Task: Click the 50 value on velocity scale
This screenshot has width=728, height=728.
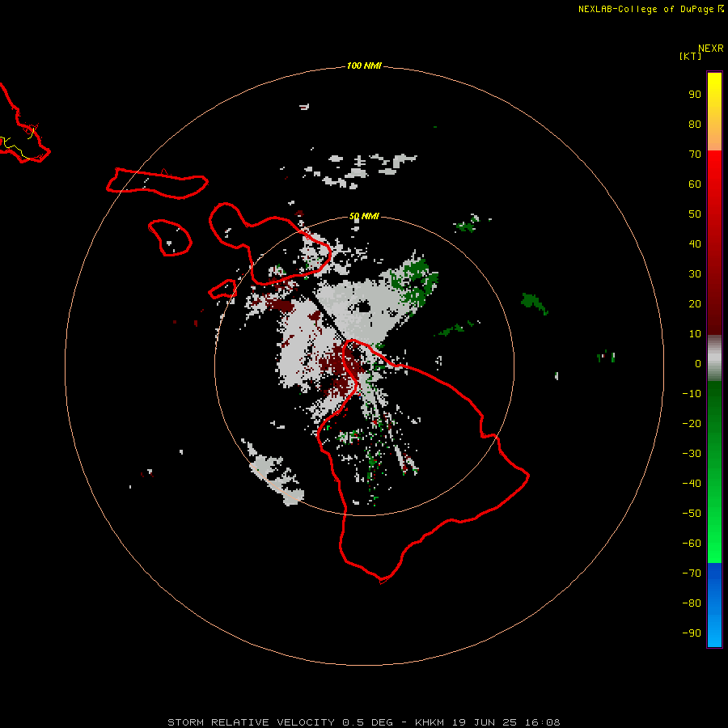Action: 695,214
